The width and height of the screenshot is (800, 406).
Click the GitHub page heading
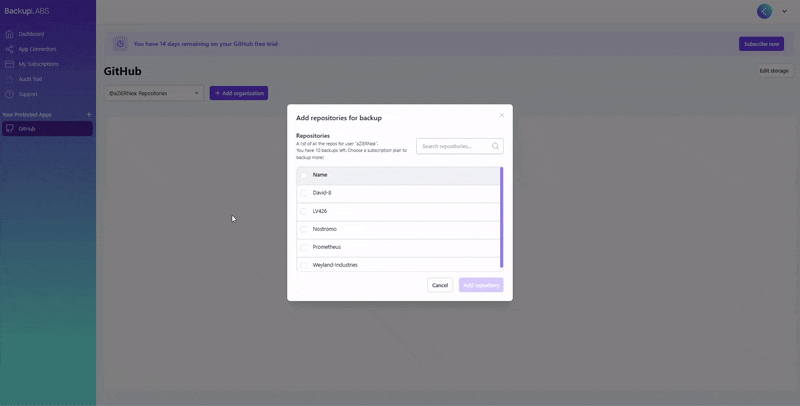(x=122, y=71)
